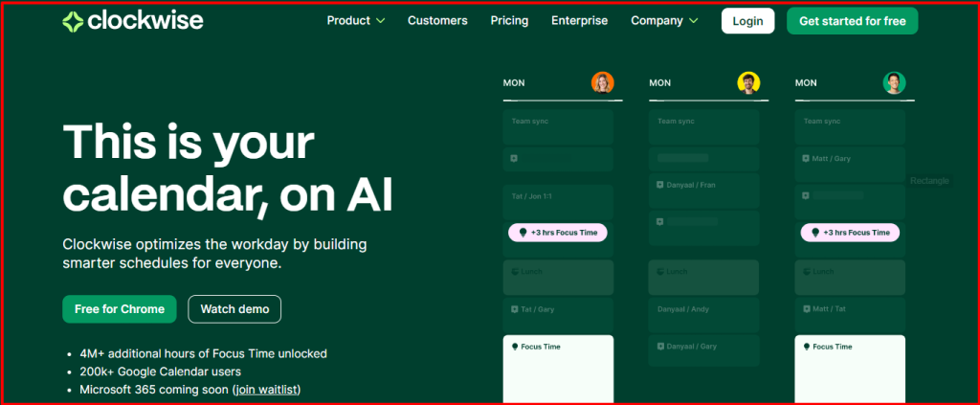Screen dimensions: 980x405
Task: Click the sparkle icon beside Matt / Tat
Action: (806, 309)
